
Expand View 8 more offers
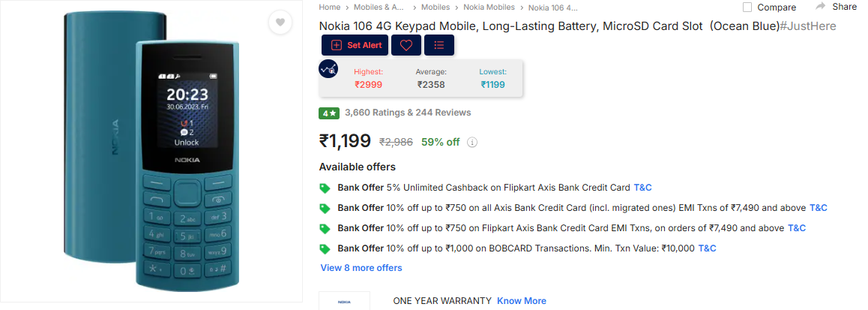pyautogui.click(x=361, y=268)
